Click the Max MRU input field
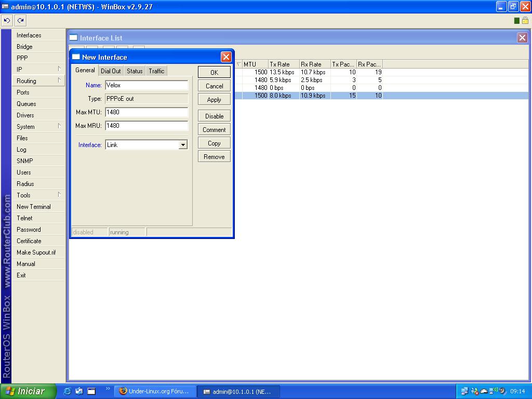 point(147,126)
